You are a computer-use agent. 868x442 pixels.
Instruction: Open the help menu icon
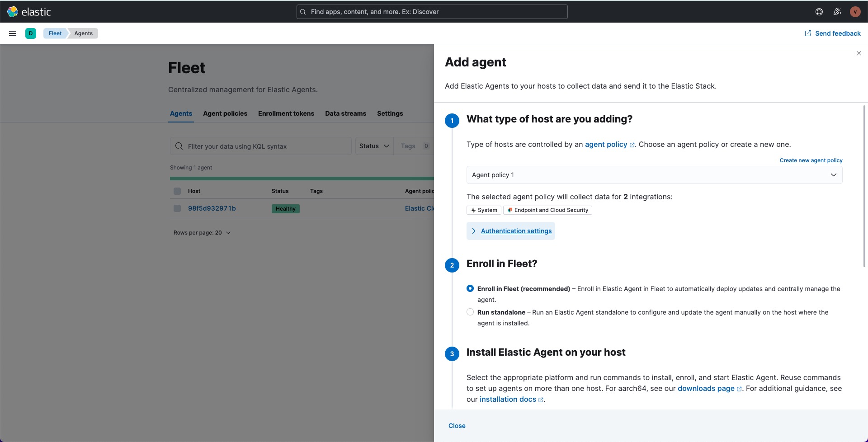click(x=819, y=12)
